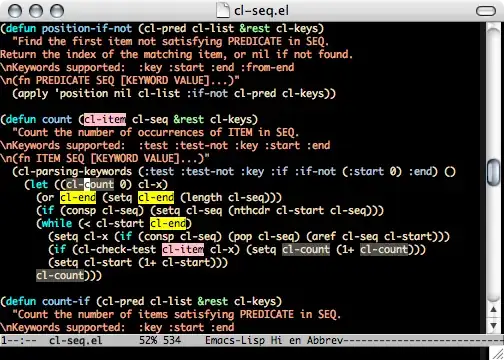The image size is (504, 360).
Task: Click length in (length cl-seq)
Action: point(204,198)
